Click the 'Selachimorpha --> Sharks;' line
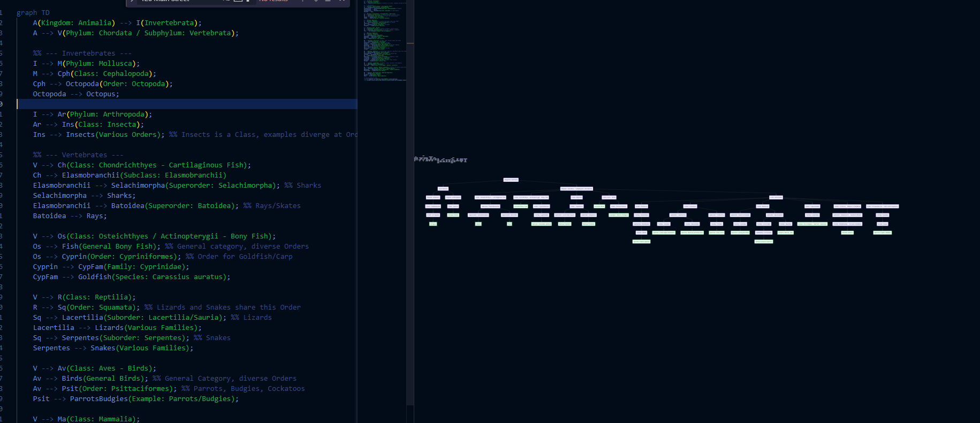This screenshot has height=423, width=980. click(85, 196)
